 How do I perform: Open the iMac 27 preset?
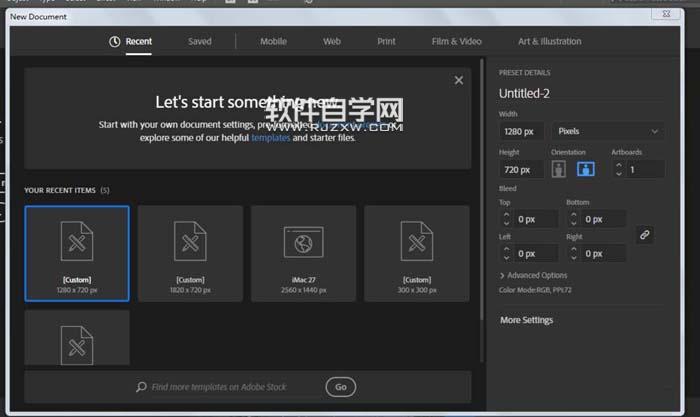tap(303, 253)
